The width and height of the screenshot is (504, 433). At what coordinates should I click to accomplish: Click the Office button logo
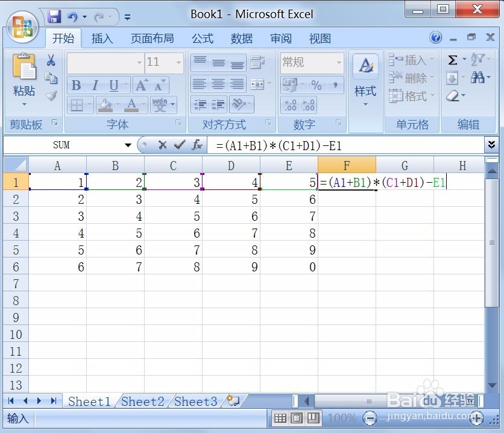point(22,27)
